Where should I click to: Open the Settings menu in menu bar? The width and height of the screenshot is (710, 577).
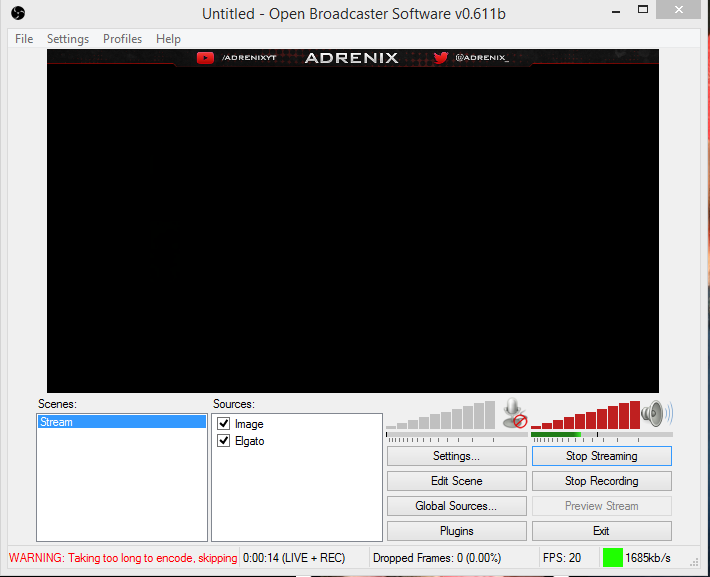click(x=68, y=39)
